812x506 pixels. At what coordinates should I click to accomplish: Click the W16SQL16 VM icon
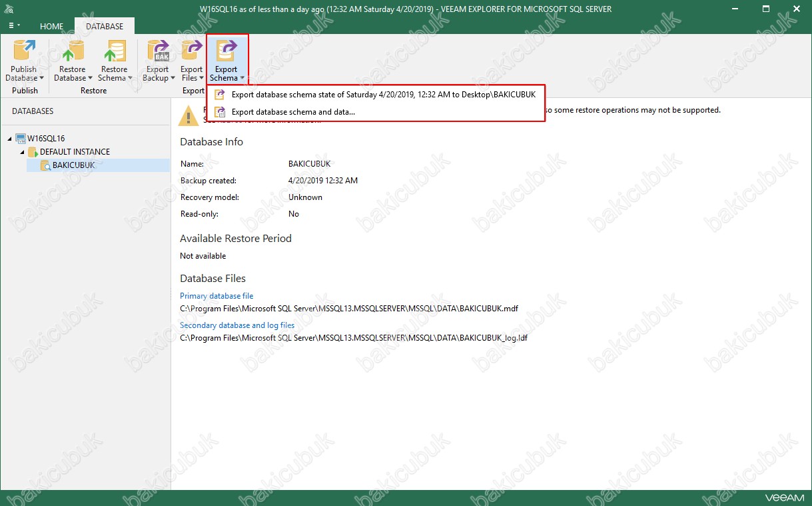[x=20, y=138]
